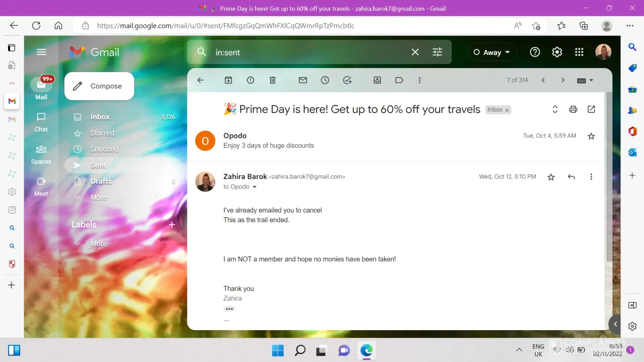644x362 pixels.
Task: Expand More under the Labels section
Action: [x=99, y=244]
